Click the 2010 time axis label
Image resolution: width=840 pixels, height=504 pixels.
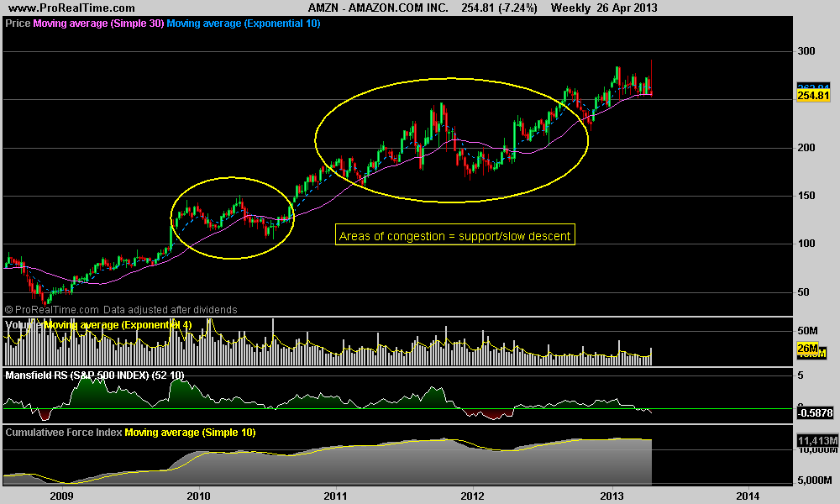click(x=199, y=496)
